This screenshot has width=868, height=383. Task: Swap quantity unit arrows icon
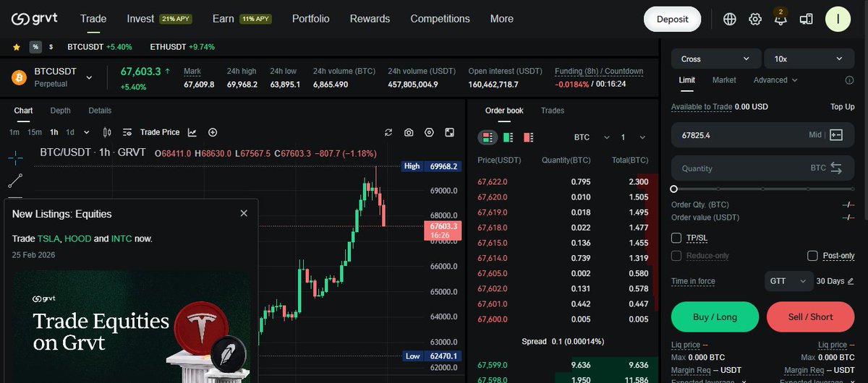coord(836,168)
